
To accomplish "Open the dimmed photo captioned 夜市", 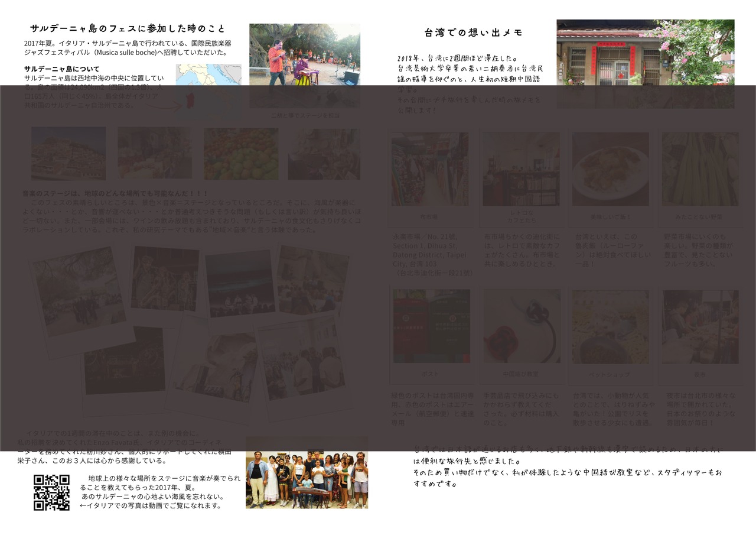I will pos(700,327).
